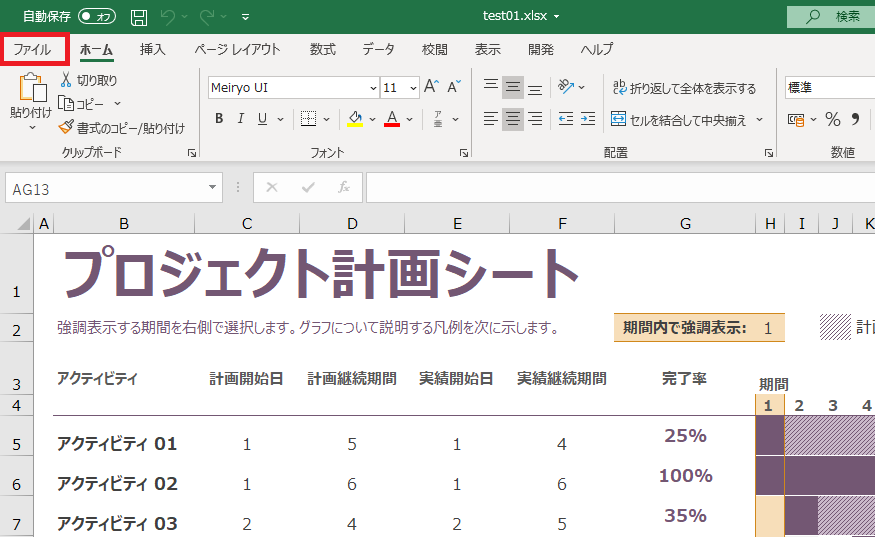Open the merge cells dropdown arrow
The image size is (875, 537).
(759, 119)
